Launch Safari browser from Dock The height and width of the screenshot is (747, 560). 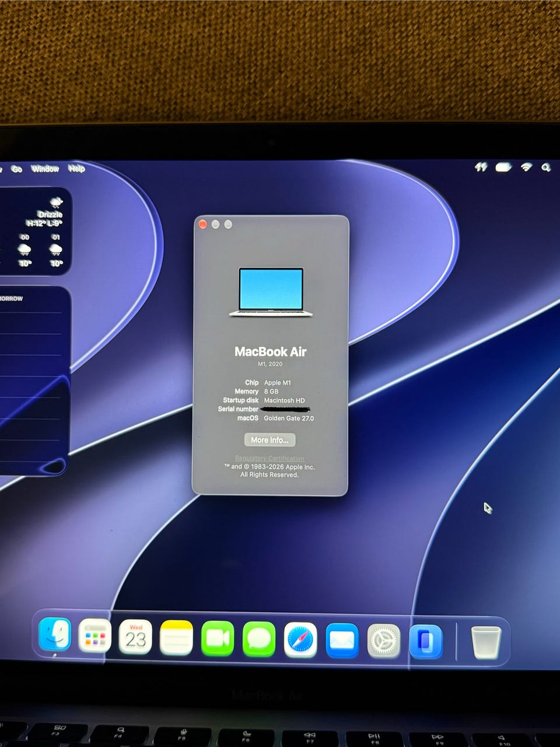coord(300,640)
